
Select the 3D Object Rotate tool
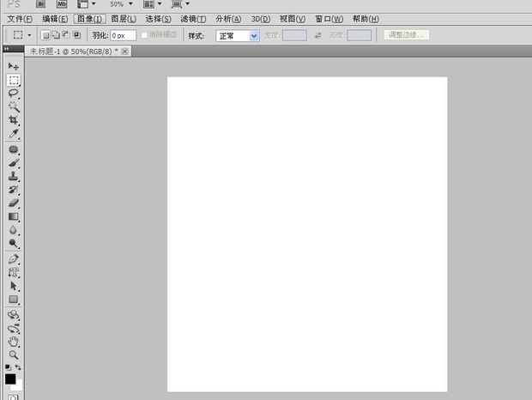click(x=13, y=315)
